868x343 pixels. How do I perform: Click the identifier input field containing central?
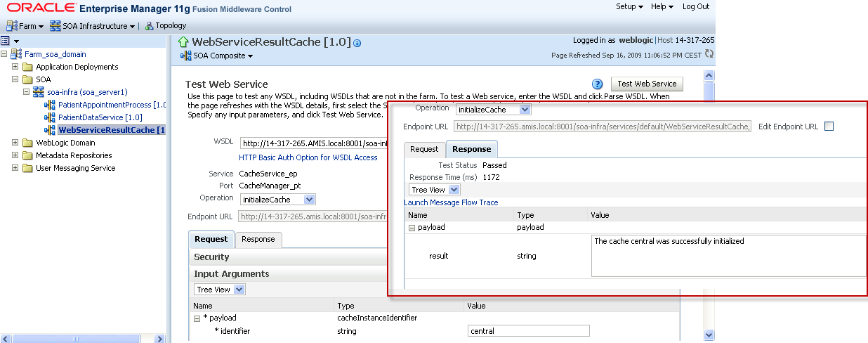pos(528,331)
